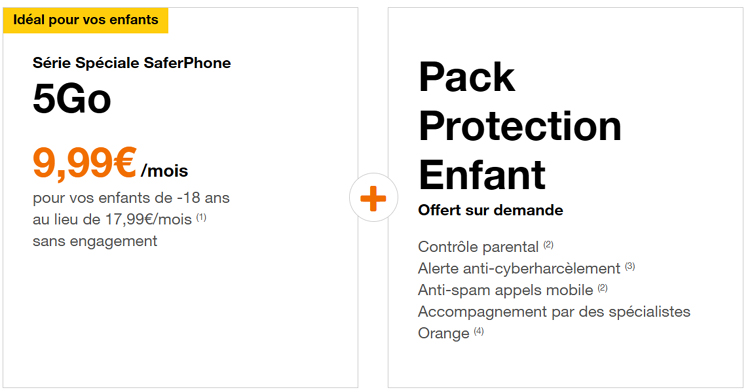Click the Contrôle parental feature
Viewport: 750px width, 392px height.
[x=478, y=247]
